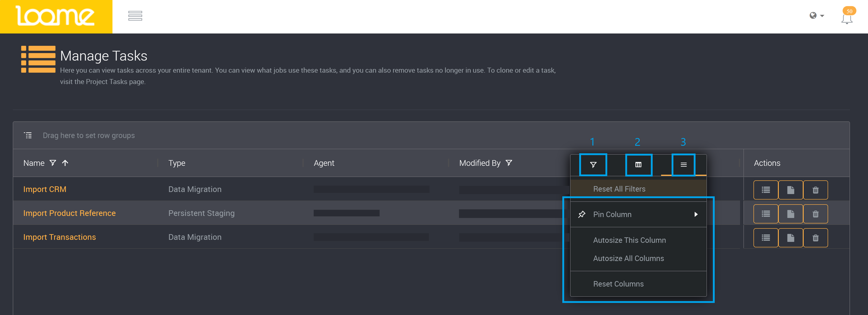Click the Modified By column header
Viewport: 868px width, 315px height.
click(480, 163)
